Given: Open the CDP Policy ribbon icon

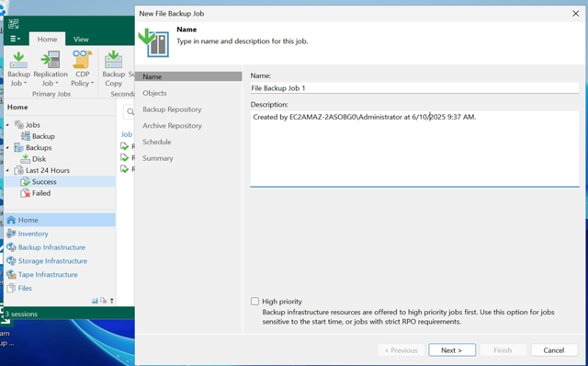Looking at the screenshot, I should 82,59.
